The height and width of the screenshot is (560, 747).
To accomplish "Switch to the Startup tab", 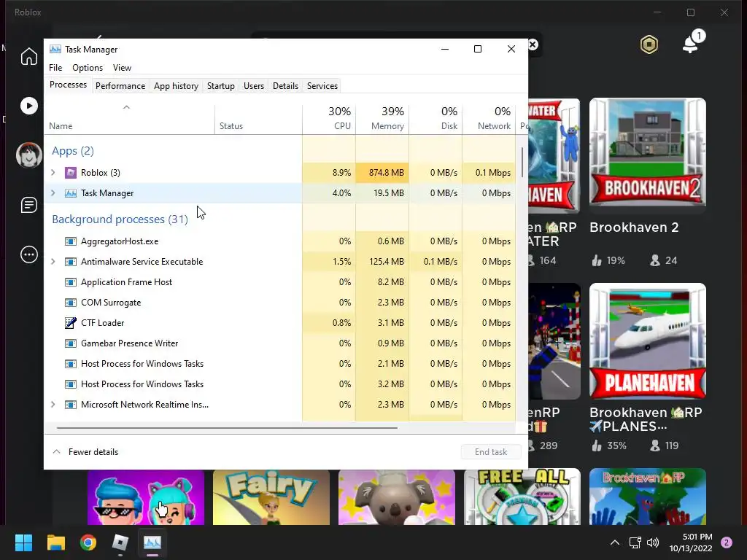I will [x=220, y=86].
